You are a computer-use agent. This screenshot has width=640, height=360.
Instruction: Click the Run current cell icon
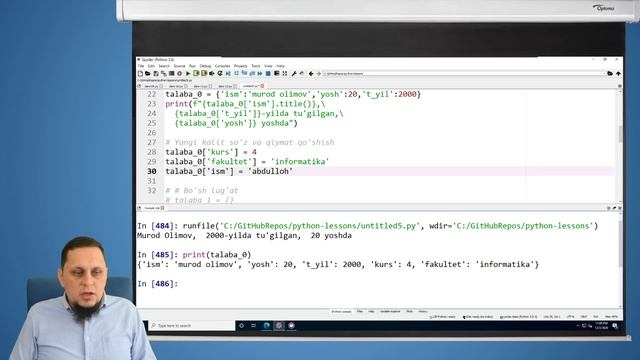[x=196, y=73]
